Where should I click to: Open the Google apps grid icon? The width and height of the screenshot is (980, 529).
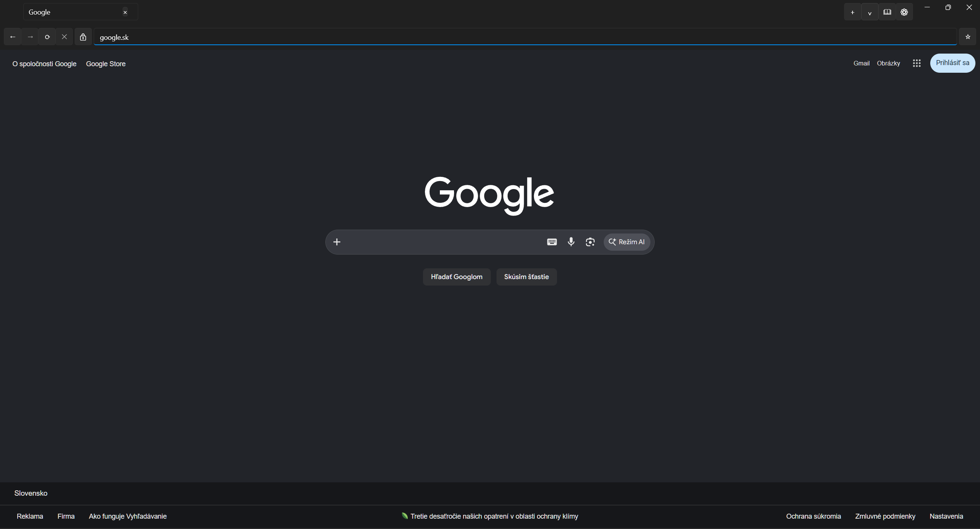(x=916, y=63)
